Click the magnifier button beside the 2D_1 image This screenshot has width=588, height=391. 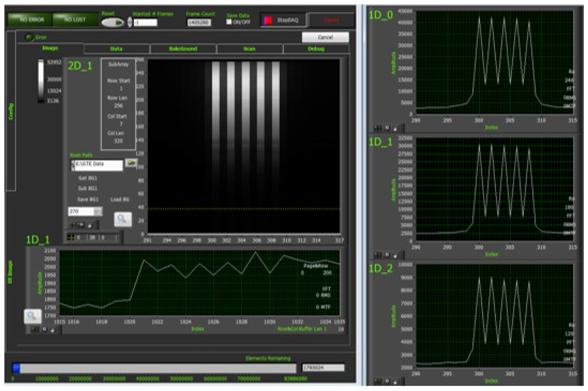pyautogui.click(x=123, y=219)
